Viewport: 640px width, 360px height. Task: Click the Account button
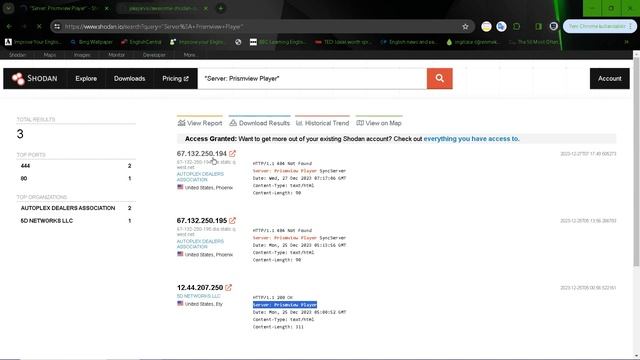click(609, 78)
